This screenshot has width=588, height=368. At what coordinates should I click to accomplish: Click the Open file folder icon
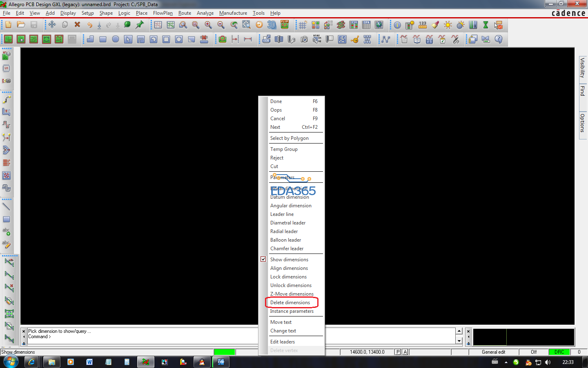coord(21,25)
